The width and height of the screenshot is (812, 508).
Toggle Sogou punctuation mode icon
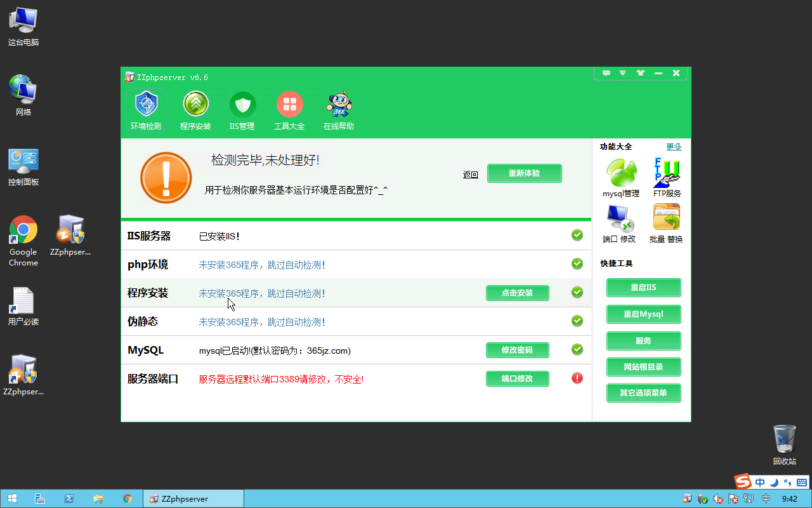(x=788, y=482)
